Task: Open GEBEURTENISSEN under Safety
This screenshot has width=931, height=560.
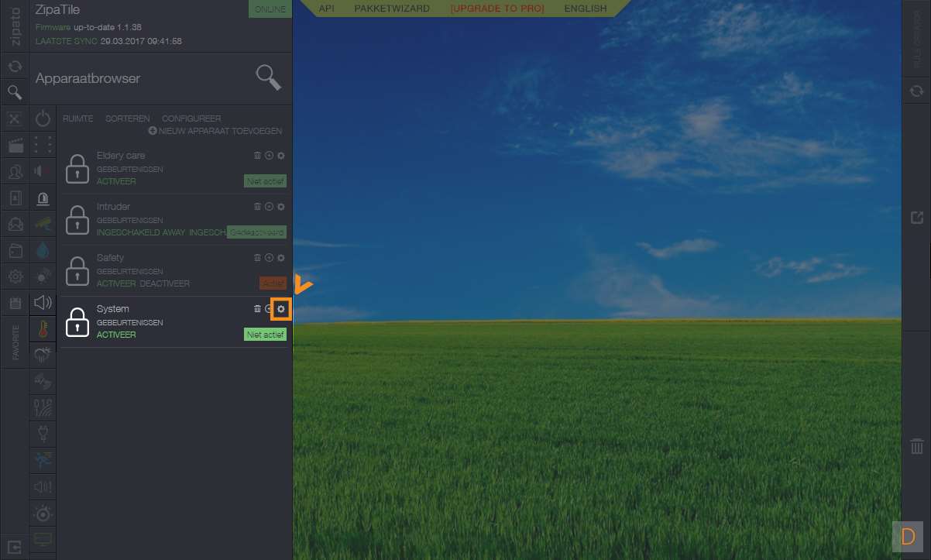Action: coord(130,271)
